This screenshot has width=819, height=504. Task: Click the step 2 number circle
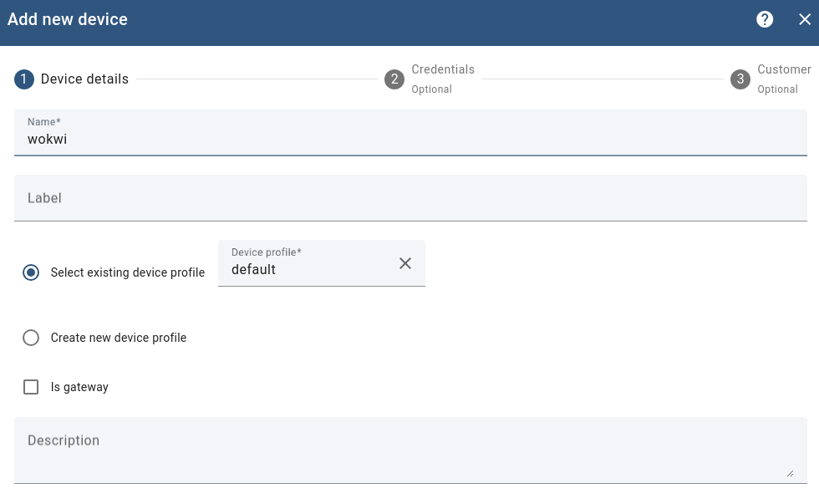pyautogui.click(x=394, y=79)
